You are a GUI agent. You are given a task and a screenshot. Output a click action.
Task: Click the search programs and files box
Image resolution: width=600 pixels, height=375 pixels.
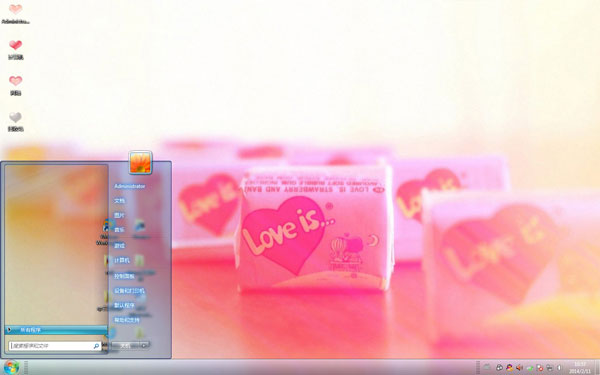(55, 346)
